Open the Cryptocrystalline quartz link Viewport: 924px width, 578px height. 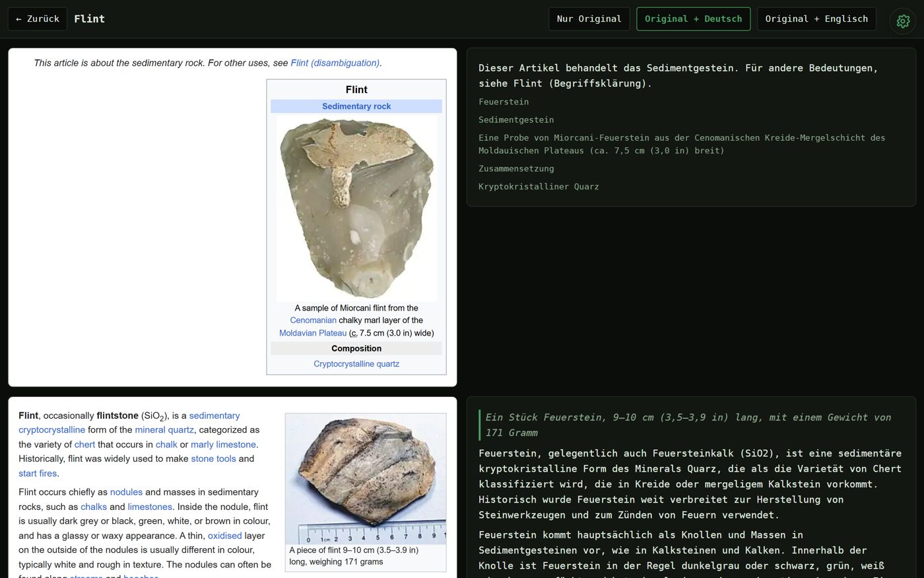pos(356,364)
